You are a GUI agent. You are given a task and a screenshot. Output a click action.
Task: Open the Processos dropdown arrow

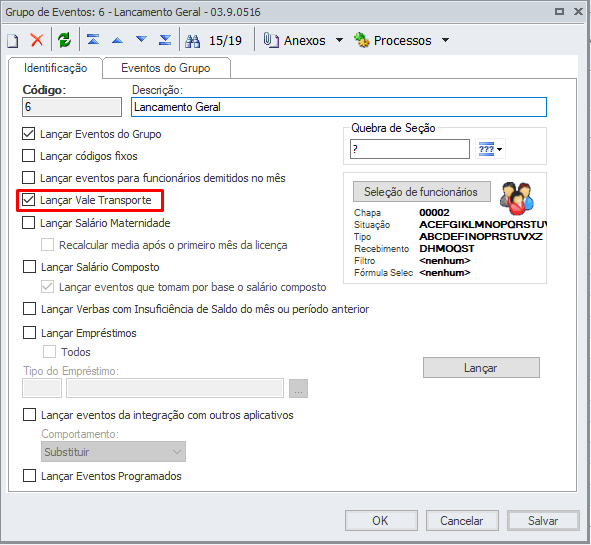(x=445, y=40)
